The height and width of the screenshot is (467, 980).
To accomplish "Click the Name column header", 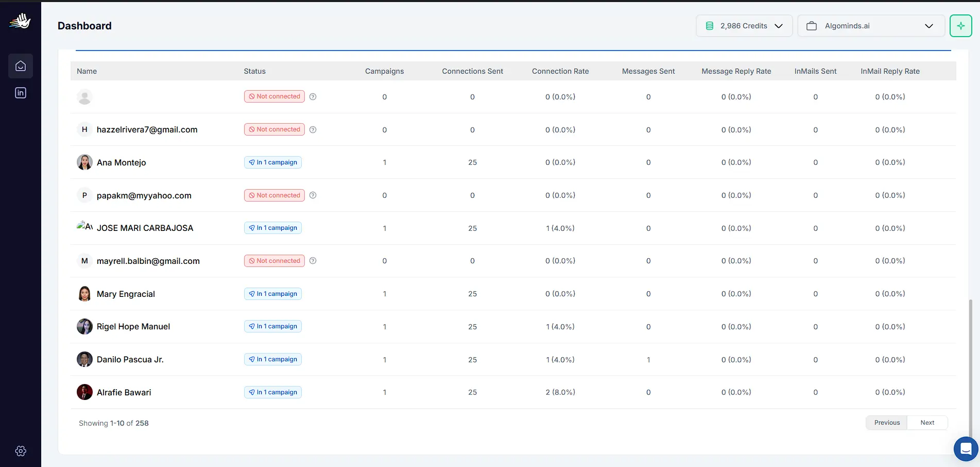I will tap(87, 71).
